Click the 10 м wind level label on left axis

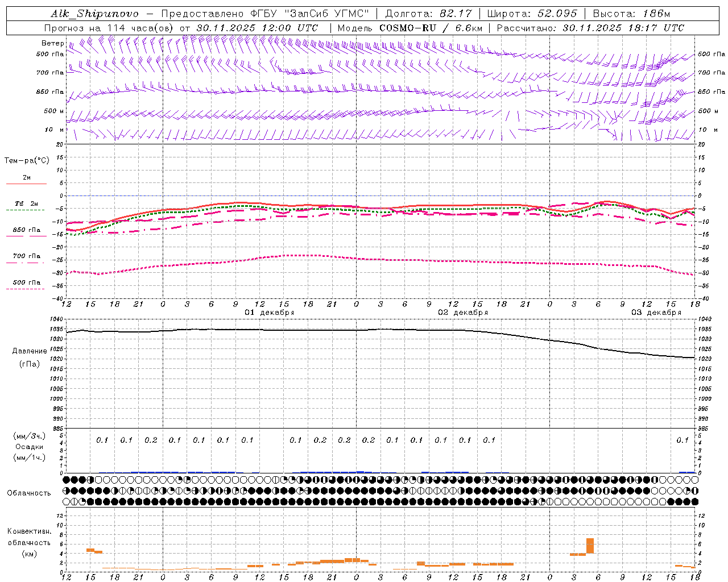[54, 130]
